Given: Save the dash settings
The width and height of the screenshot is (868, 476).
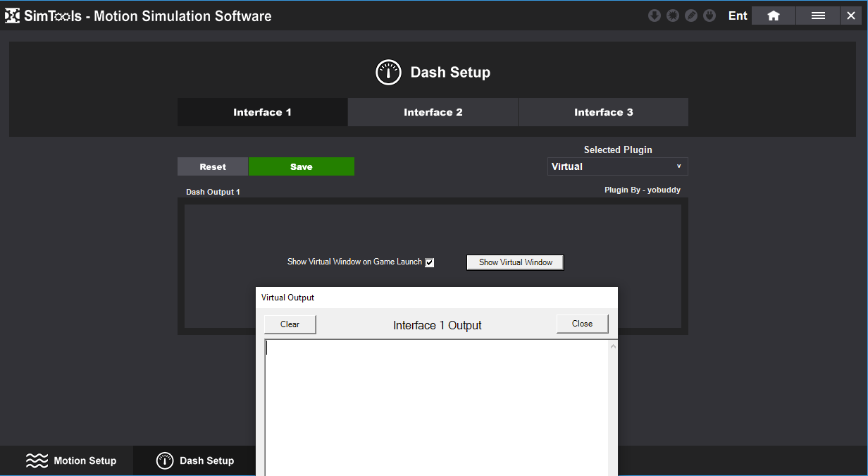Looking at the screenshot, I should coord(302,166).
